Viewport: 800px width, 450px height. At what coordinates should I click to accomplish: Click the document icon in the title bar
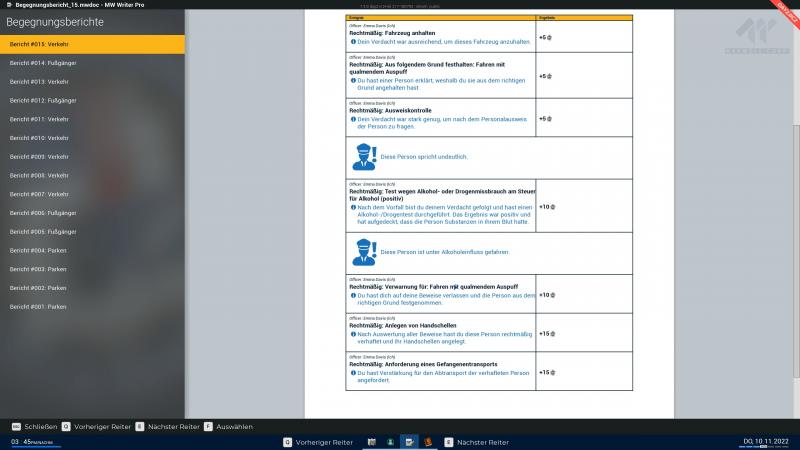[x=9, y=5]
